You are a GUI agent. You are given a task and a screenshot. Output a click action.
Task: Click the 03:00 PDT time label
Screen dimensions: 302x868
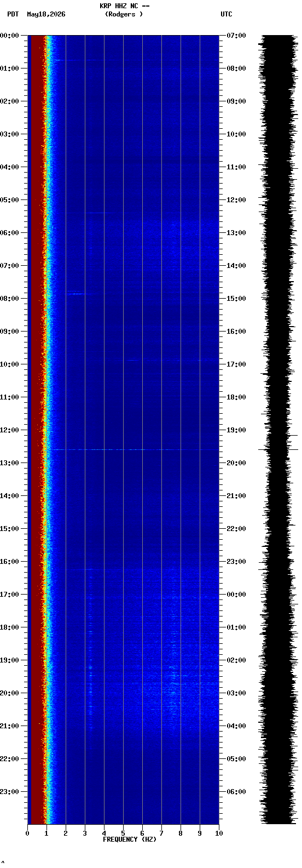click(x=10, y=134)
